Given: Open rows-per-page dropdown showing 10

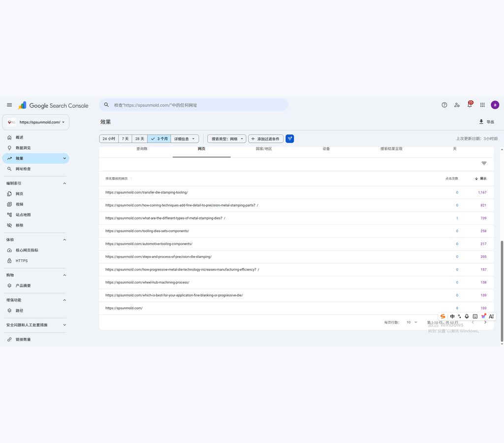Looking at the screenshot, I should [411, 322].
